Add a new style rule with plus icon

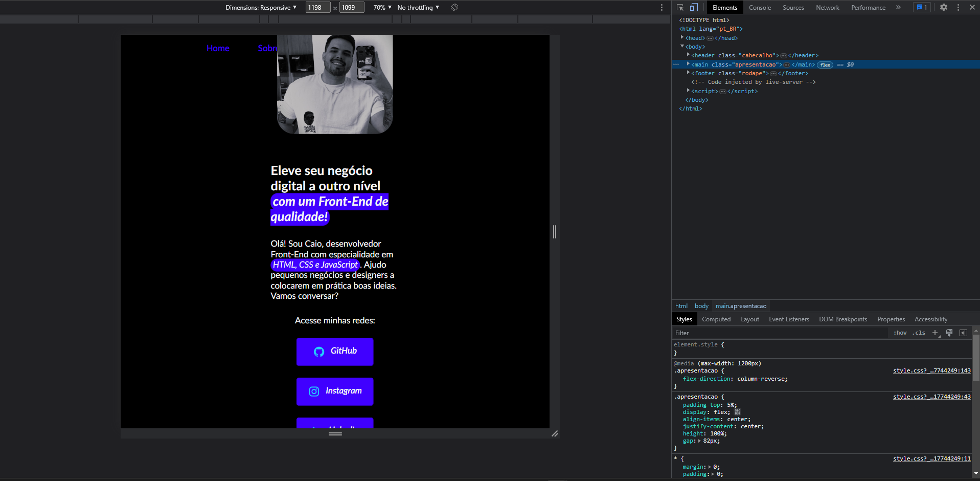pos(936,333)
